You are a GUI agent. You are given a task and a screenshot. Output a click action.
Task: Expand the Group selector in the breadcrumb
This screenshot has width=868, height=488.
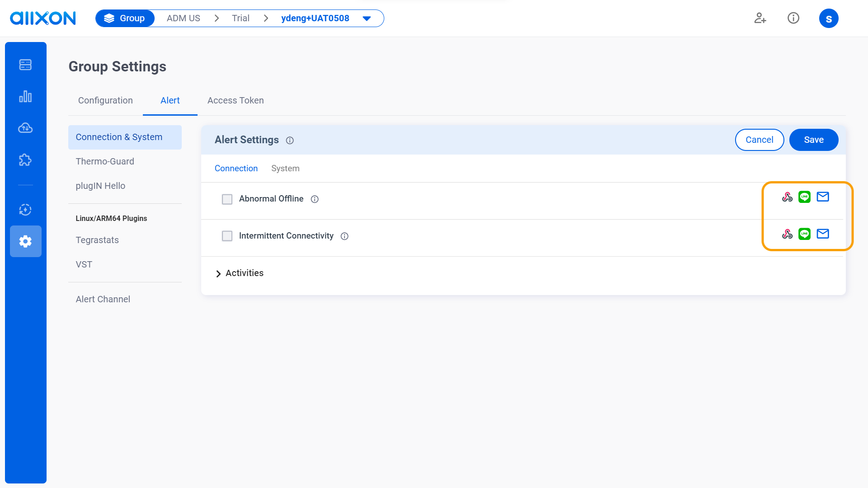pos(125,18)
